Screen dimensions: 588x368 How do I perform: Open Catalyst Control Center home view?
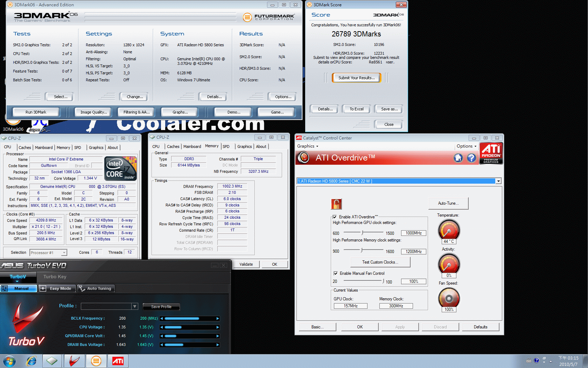pos(458,158)
